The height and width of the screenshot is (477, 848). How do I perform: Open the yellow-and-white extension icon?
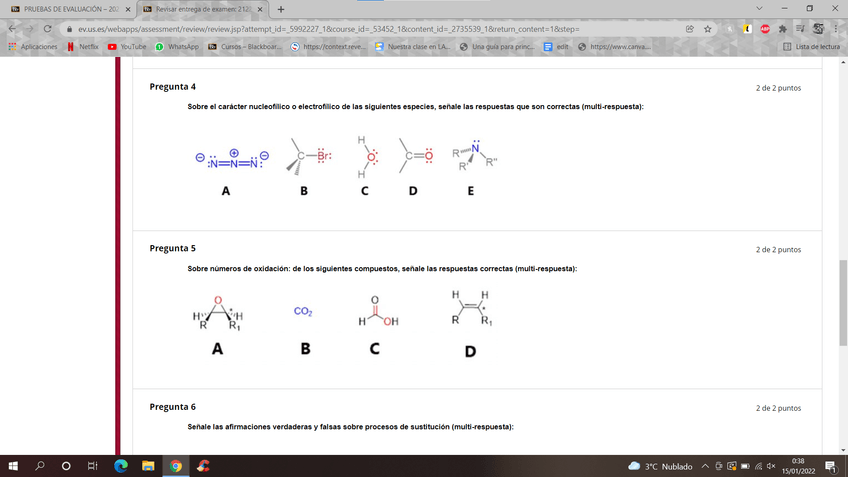coord(747,29)
